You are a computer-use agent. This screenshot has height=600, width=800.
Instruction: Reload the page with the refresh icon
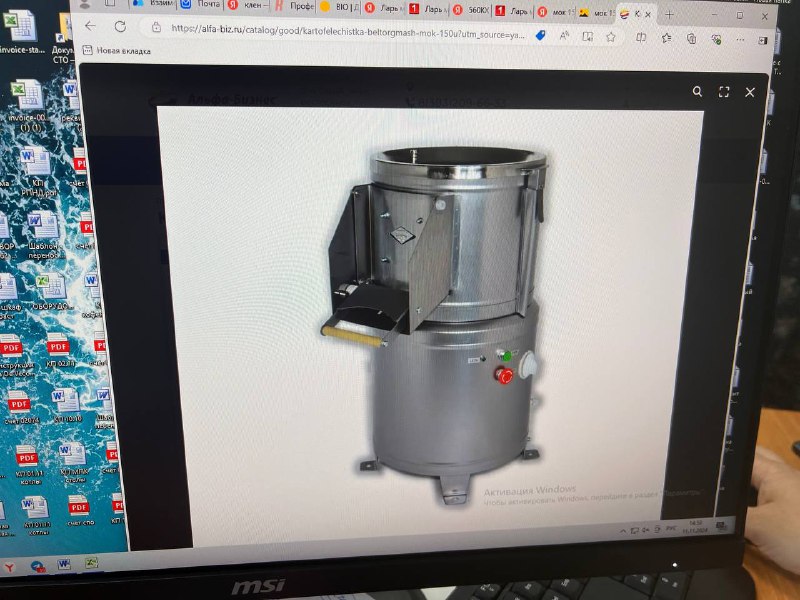pyautogui.click(x=120, y=27)
